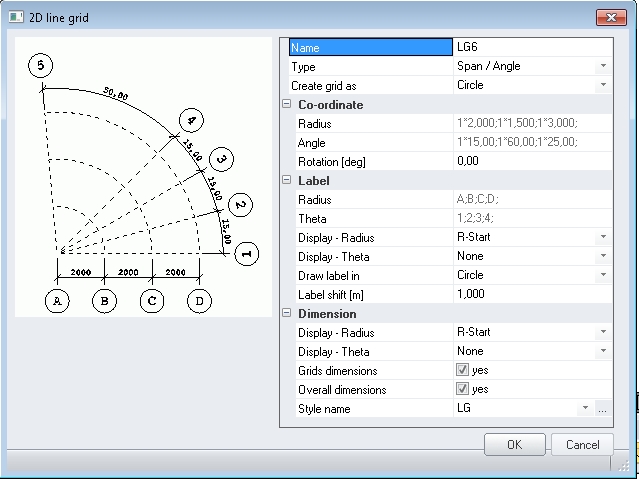Click the resize grip in dialog corner

[624, 465]
